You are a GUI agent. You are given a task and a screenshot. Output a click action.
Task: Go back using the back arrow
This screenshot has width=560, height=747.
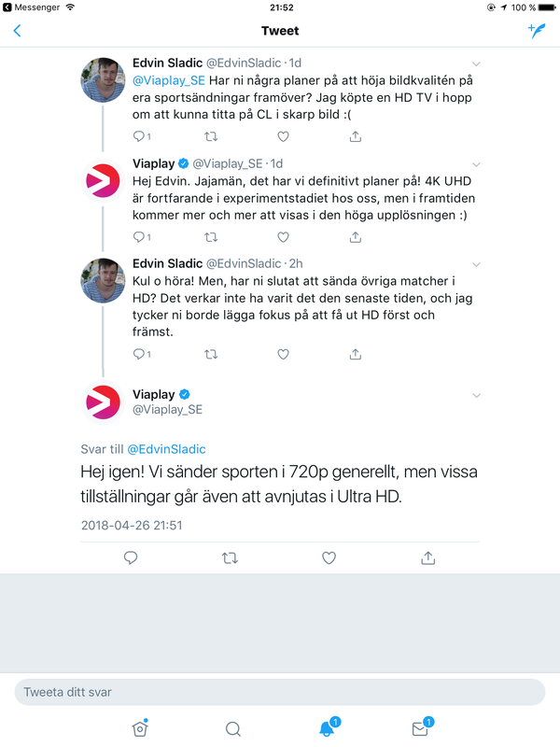[17, 31]
